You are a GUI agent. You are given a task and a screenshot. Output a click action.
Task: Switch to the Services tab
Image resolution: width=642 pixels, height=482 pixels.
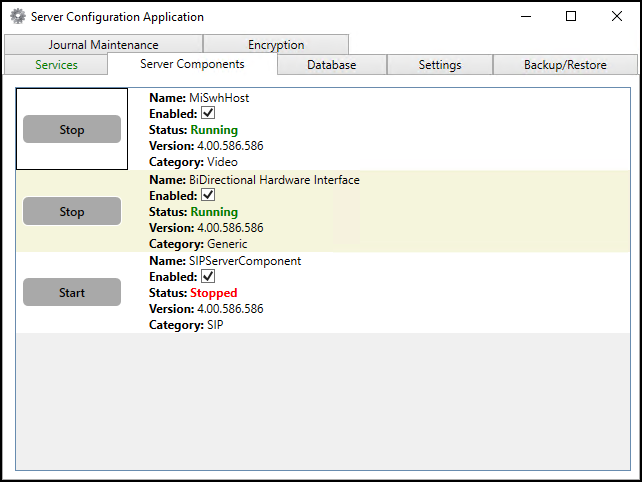click(x=56, y=65)
